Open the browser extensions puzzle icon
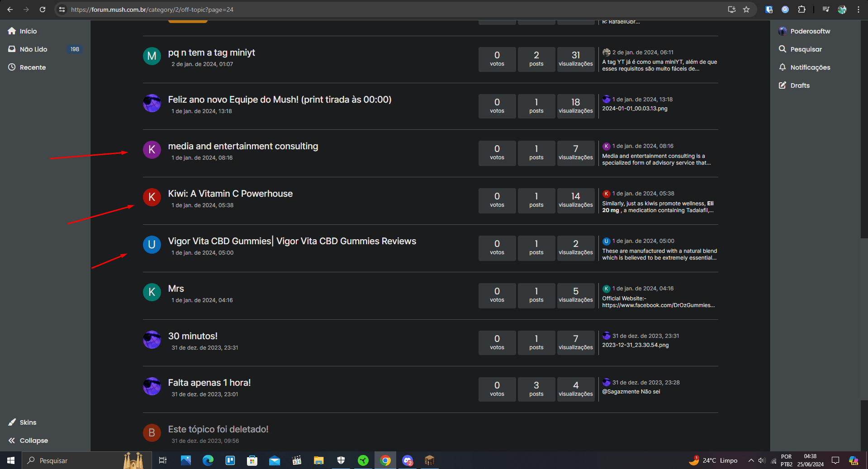 pos(802,9)
